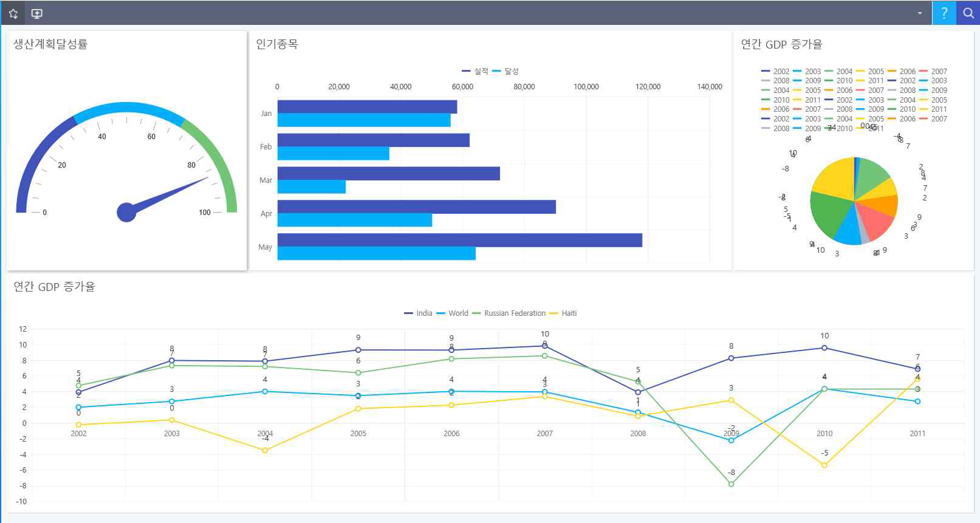
Task: Click Russian Federation's 2005 data point
Action: click(x=358, y=373)
